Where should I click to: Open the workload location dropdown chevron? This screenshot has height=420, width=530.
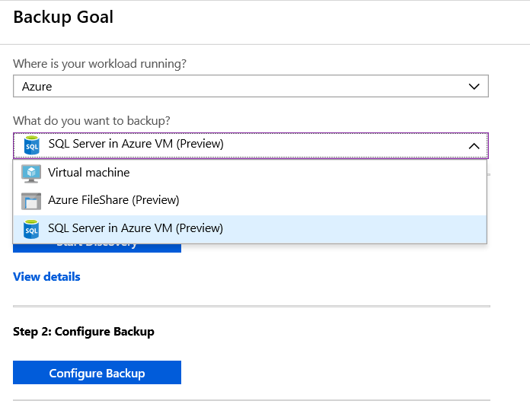474,87
